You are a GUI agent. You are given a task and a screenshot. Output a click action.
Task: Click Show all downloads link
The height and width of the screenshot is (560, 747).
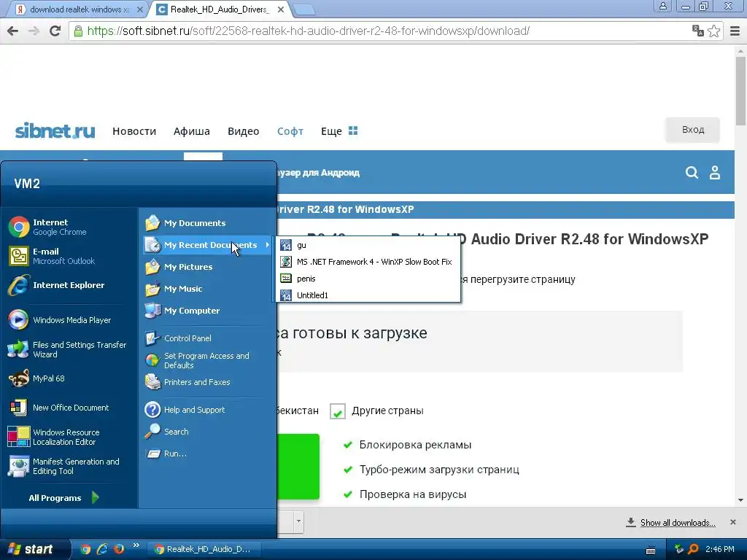678,523
